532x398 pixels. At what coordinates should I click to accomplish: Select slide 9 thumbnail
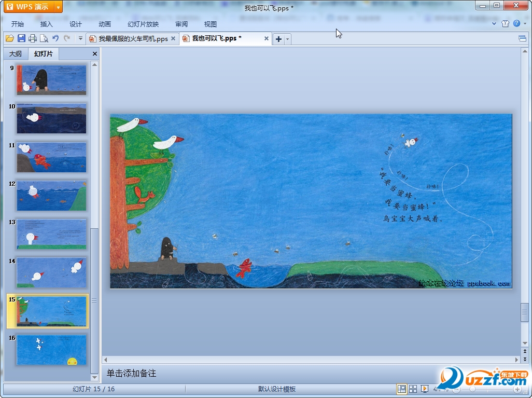click(x=51, y=80)
